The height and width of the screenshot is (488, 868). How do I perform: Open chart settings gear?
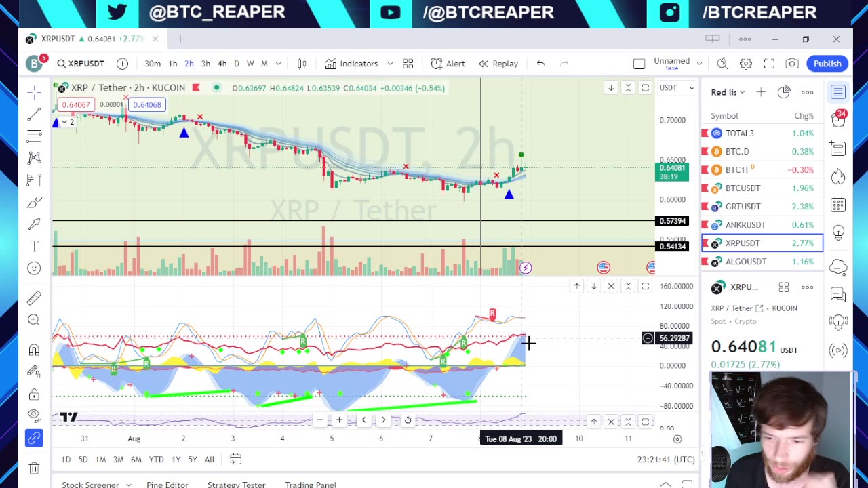pos(745,64)
